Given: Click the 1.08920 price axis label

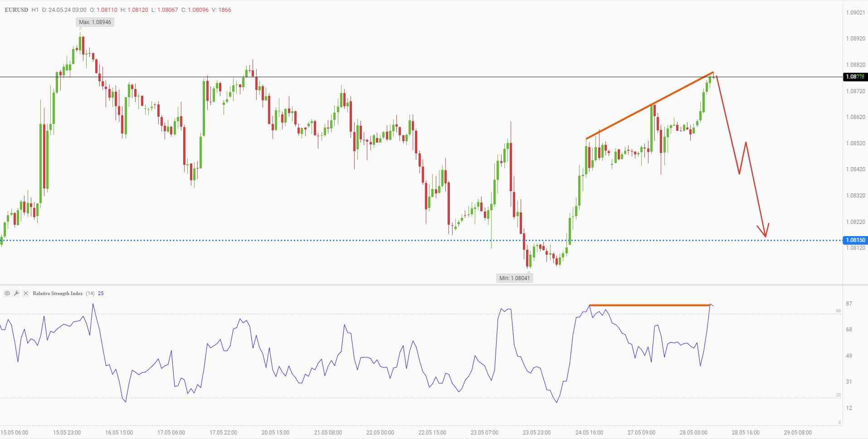Looking at the screenshot, I should (855, 39).
